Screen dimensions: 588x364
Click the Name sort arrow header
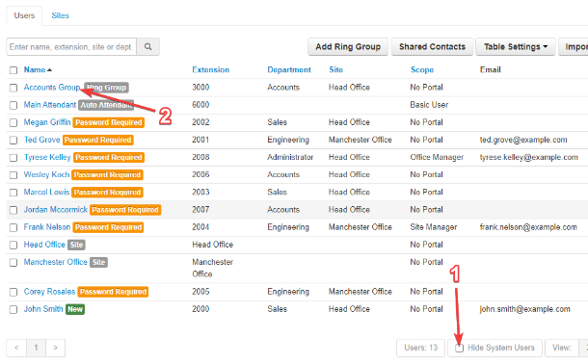pyautogui.click(x=38, y=69)
